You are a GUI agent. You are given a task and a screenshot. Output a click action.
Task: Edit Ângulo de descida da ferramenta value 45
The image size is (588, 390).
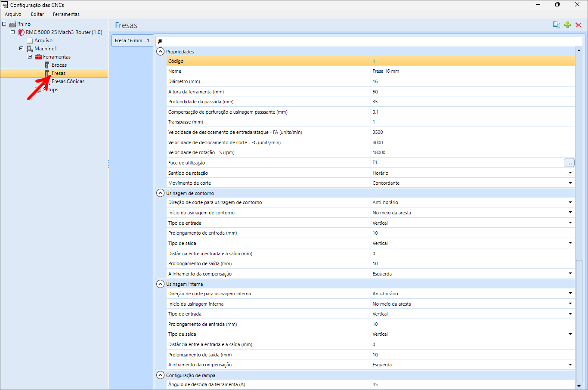[x=473, y=384]
